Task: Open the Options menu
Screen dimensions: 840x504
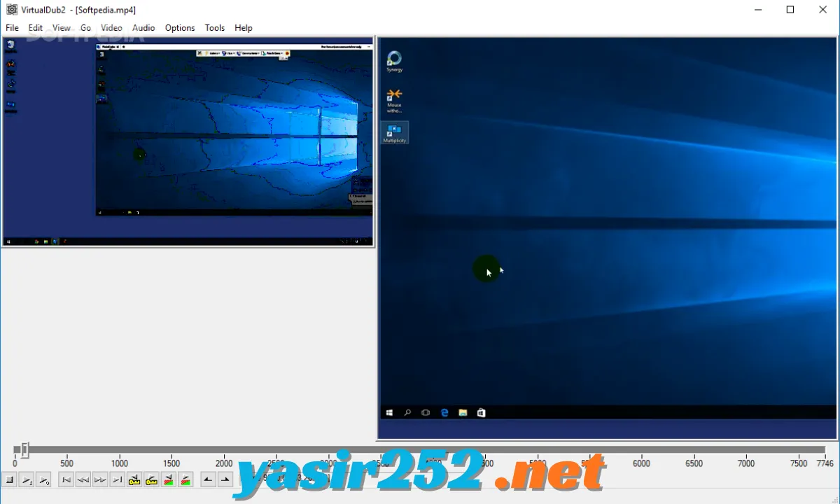Action: pyautogui.click(x=180, y=28)
